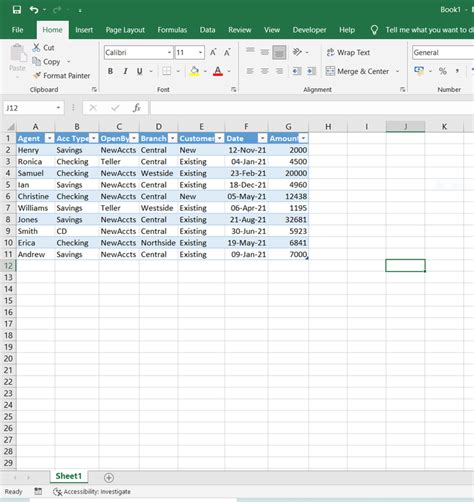The image size is (474, 502).
Task: Click the Copy icon
Action: (36, 61)
